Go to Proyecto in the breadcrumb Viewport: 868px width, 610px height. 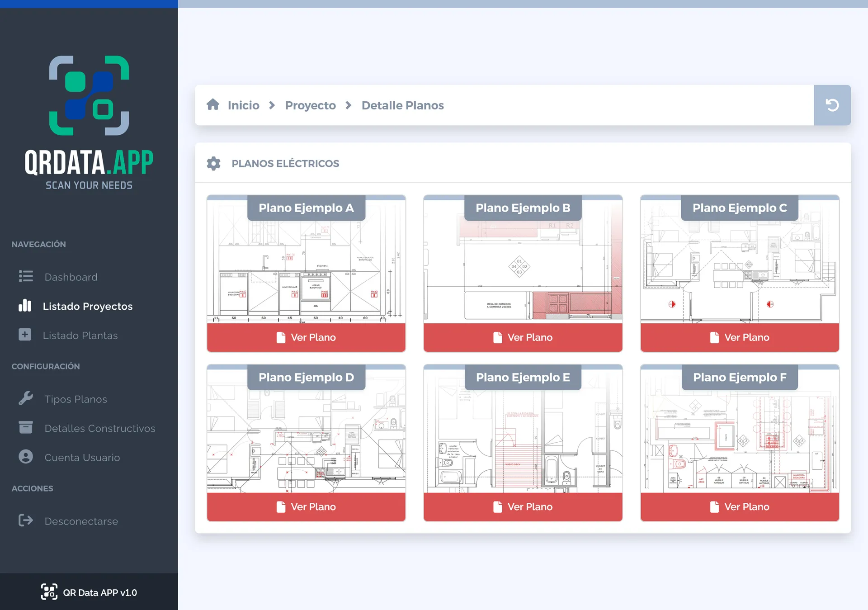tap(310, 105)
